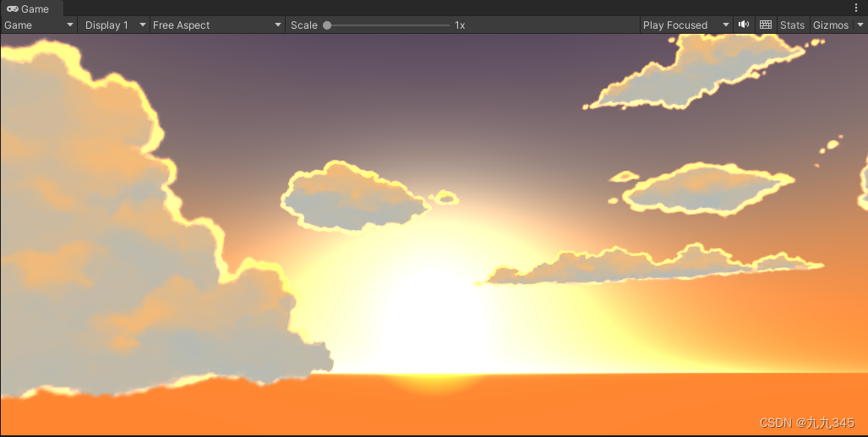Toggle the mute audio speaker icon
Screen dimensions: 868x437
click(x=744, y=25)
